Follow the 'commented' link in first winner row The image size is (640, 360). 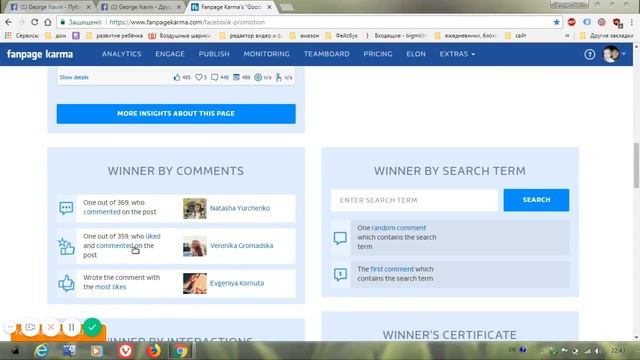tap(102, 212)
